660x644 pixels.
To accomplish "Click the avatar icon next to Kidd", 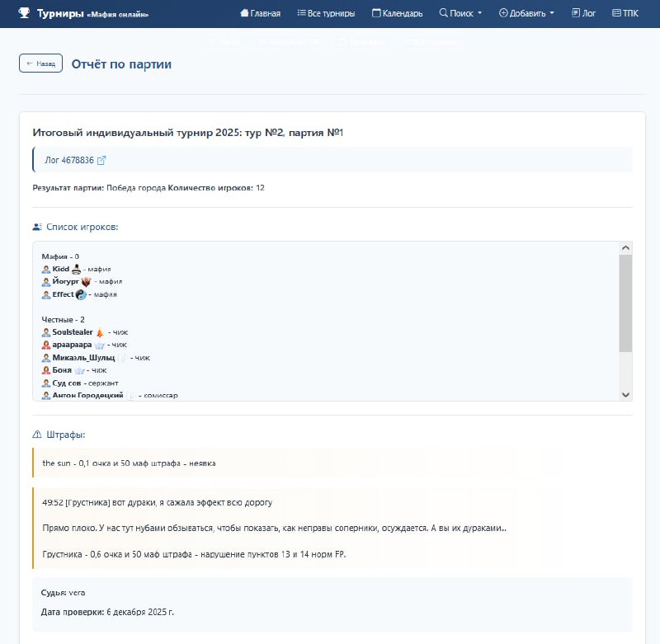I will [x=46, y=269].
